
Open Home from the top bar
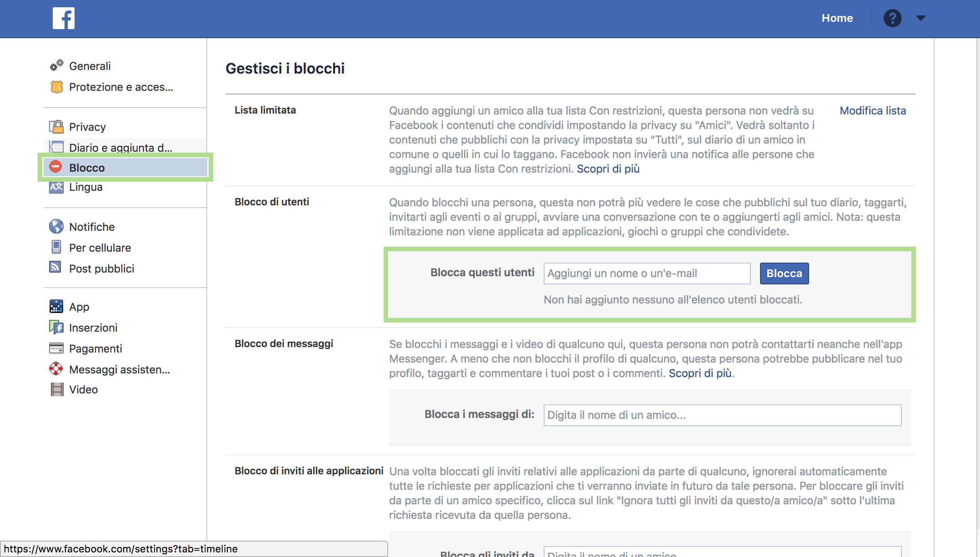(x=837, y=18)
